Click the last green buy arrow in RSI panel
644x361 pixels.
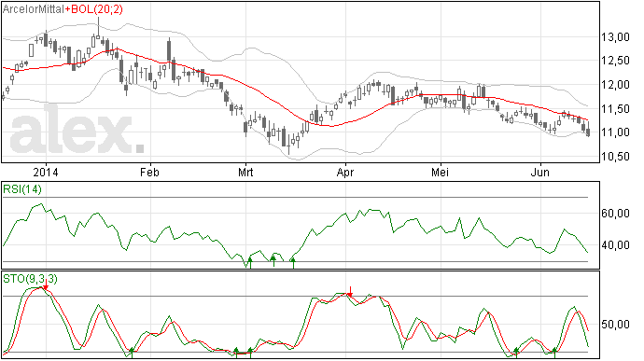(x=293, y=262)
